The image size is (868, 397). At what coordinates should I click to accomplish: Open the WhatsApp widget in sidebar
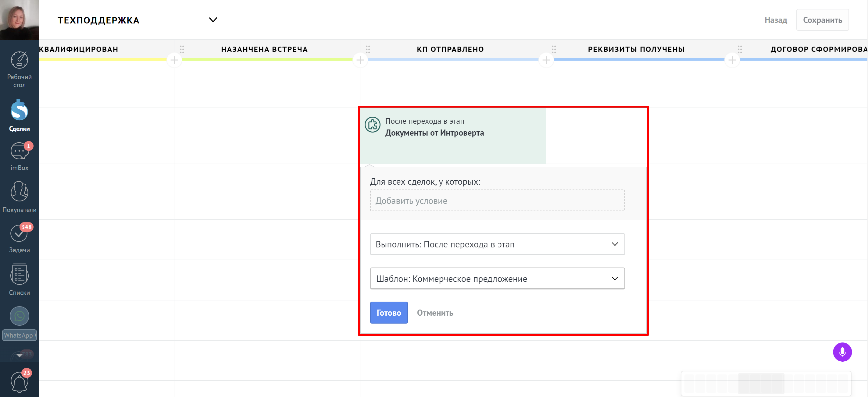19,323
